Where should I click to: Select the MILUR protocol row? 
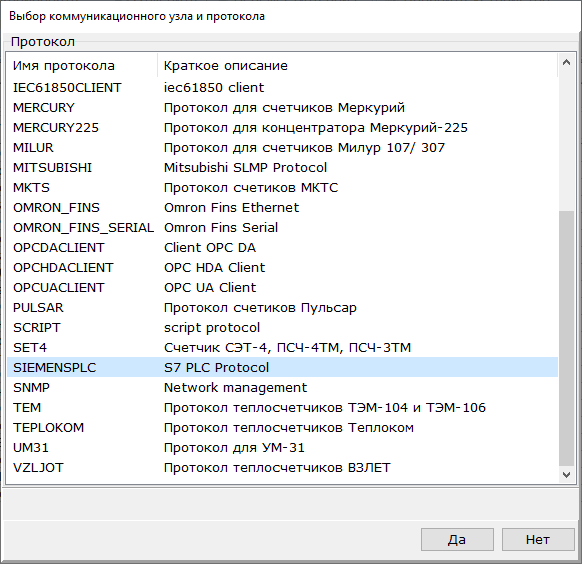coord(282,148)
